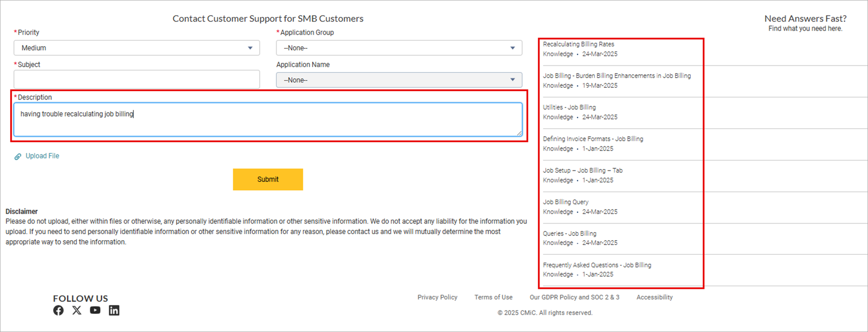868x332 pixels.
Task: Click into the Subject input field
Action: 136,79
